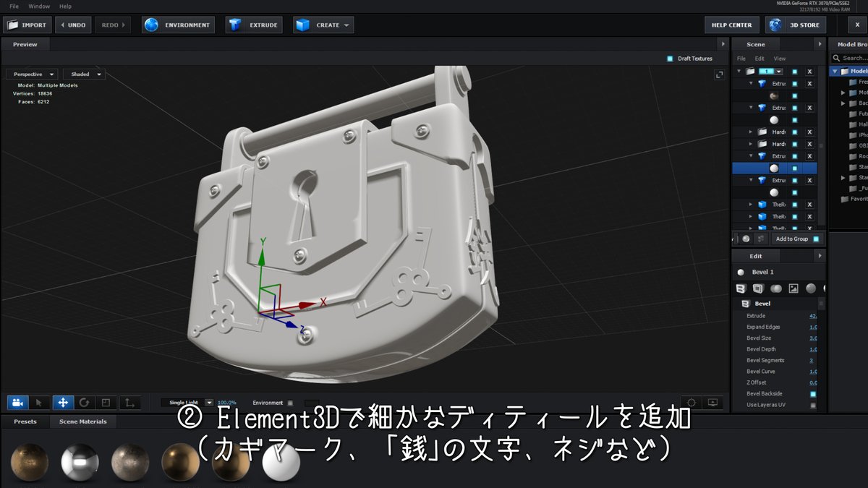Activate the Move tool icon
This screenshot has height=488, width=868.
click(62, 403)
